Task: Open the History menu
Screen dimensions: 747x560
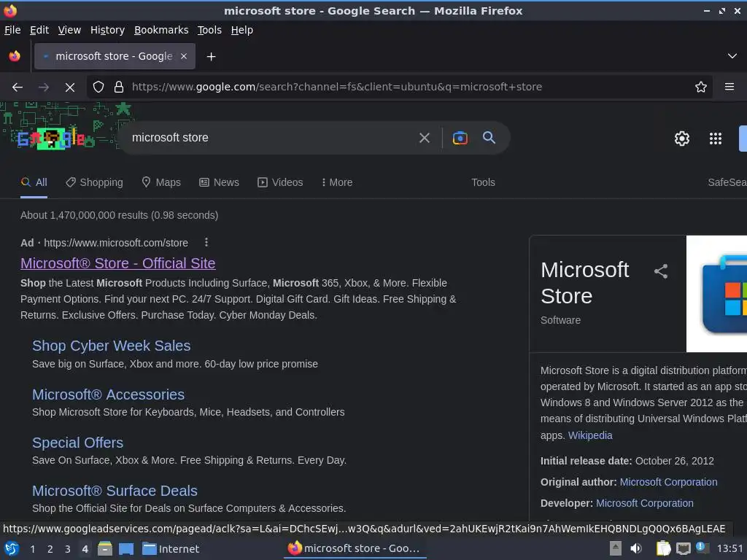Action: (108, 30)
